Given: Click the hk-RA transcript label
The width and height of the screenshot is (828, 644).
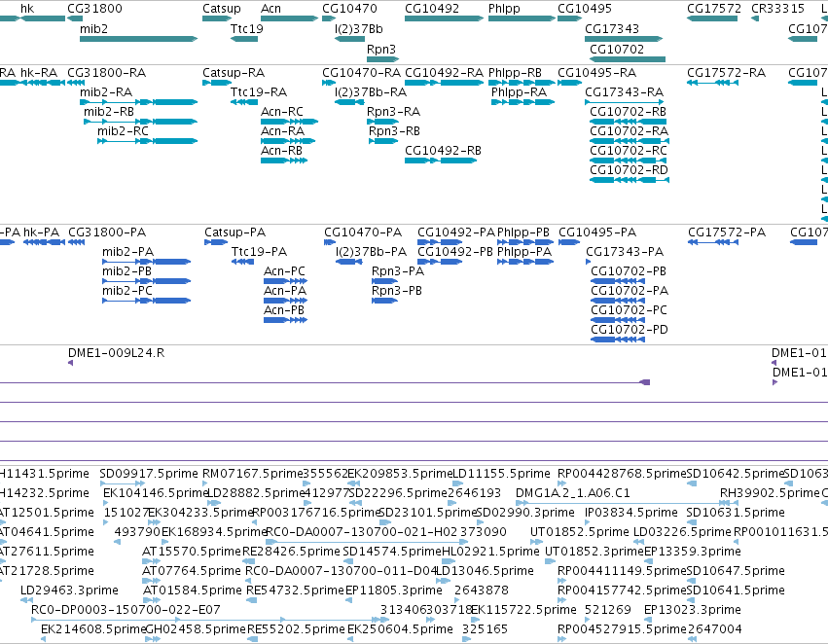Looking at the screenshot, I should point(39,73).
